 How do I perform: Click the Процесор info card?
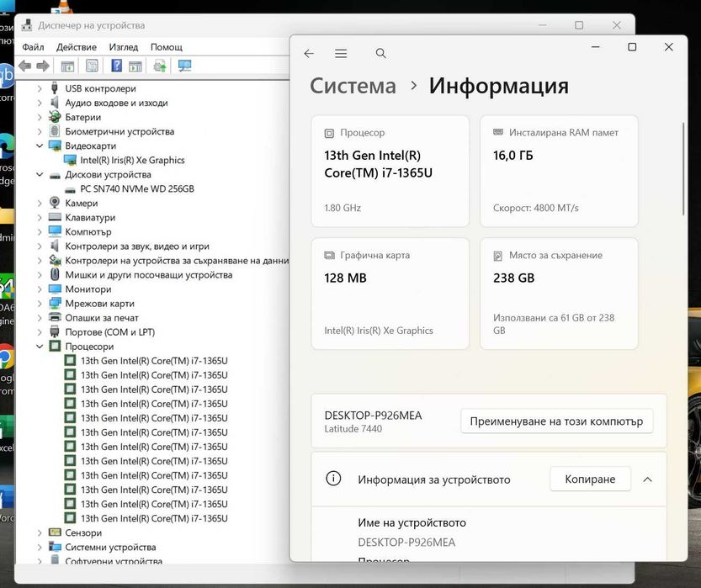[390, 171]
